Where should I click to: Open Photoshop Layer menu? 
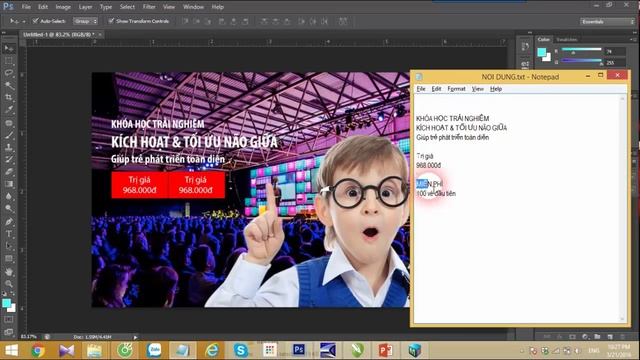[85, 7]
